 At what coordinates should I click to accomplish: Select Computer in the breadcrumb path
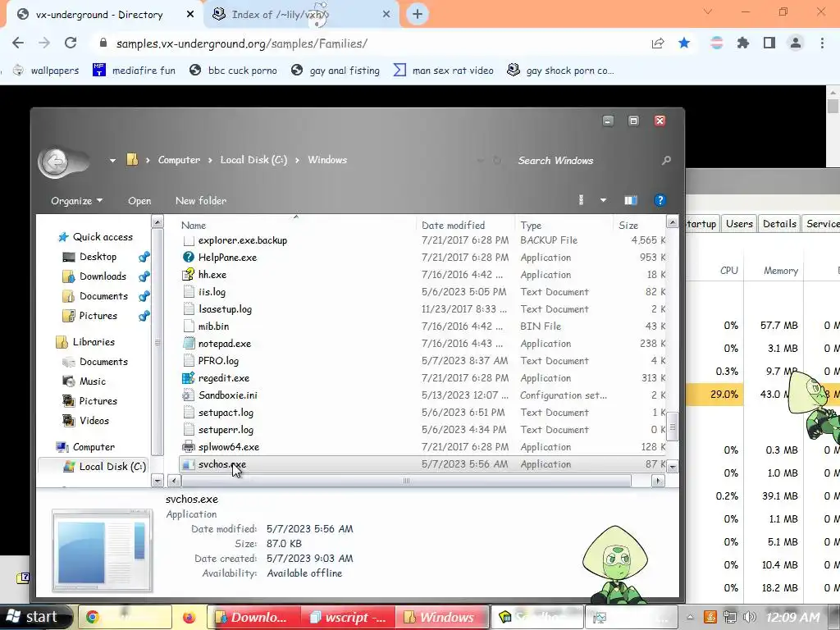point(179,160)
